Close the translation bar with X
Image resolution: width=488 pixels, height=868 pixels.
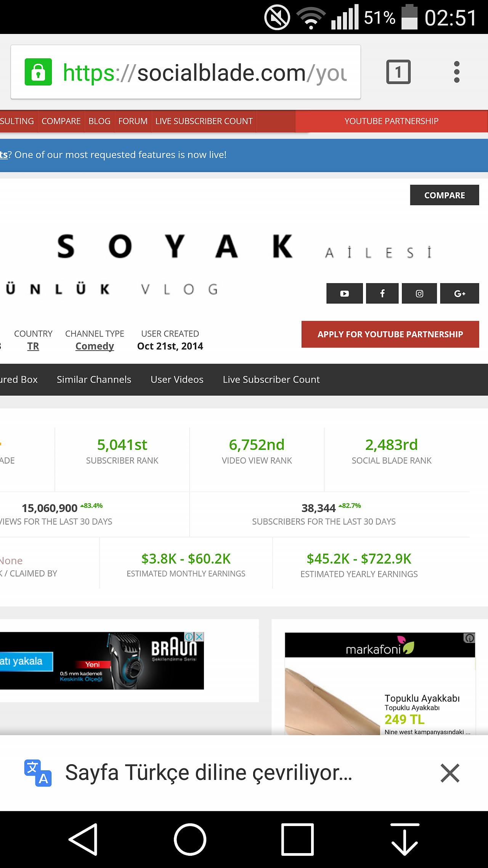450,773
